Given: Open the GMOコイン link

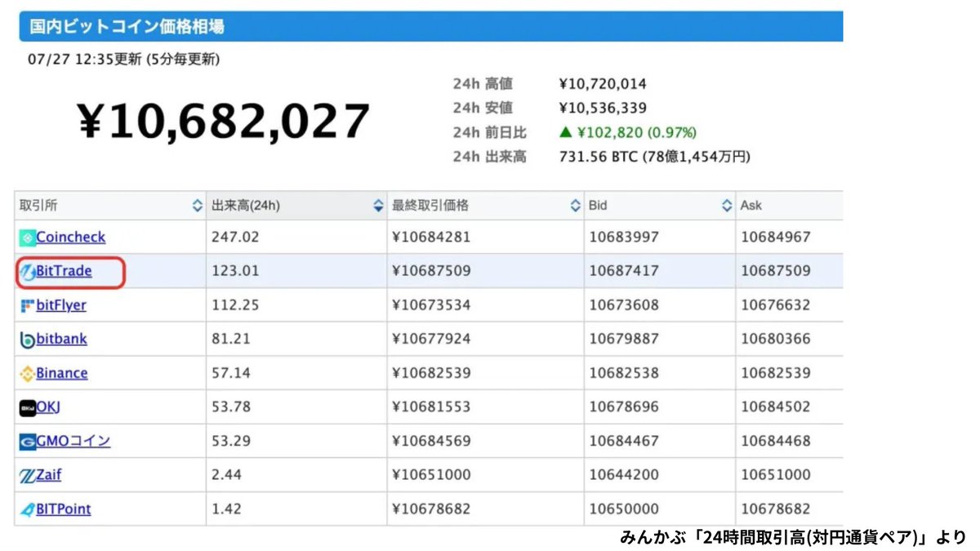Looking at the screenshot, I should coord(73,441).
